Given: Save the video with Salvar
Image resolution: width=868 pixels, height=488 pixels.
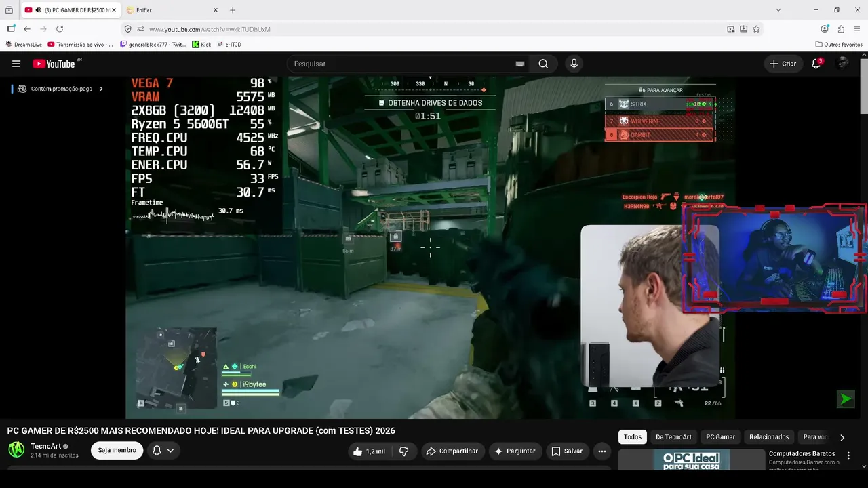Looking at the screenshot, I should 566,451.
